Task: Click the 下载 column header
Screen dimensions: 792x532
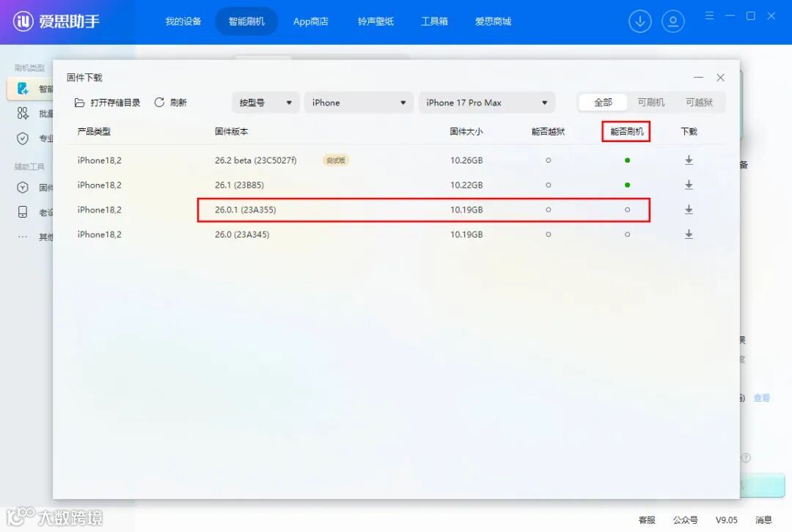Action: click(x=689, y=131)
